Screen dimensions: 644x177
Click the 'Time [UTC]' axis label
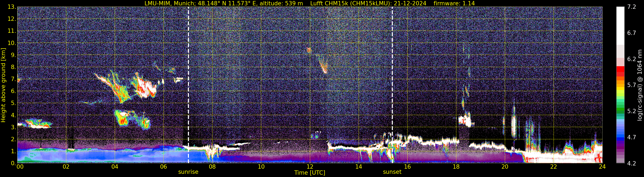coord(309,173)
